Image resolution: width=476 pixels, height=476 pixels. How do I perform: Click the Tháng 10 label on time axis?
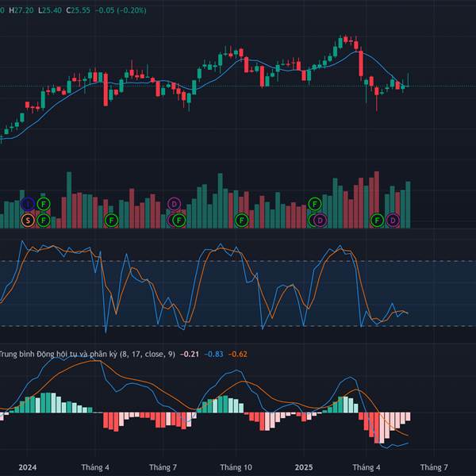(x=236, y=467)
